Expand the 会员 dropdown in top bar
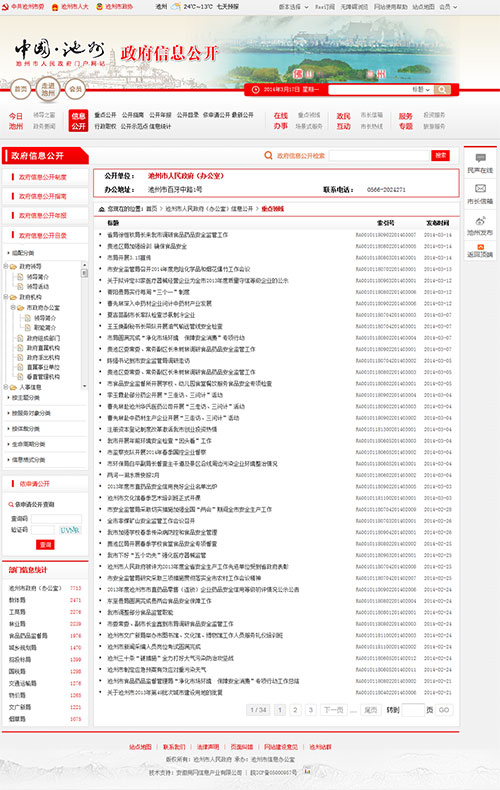Screen dimensions: 500x790 pos(448,7)
